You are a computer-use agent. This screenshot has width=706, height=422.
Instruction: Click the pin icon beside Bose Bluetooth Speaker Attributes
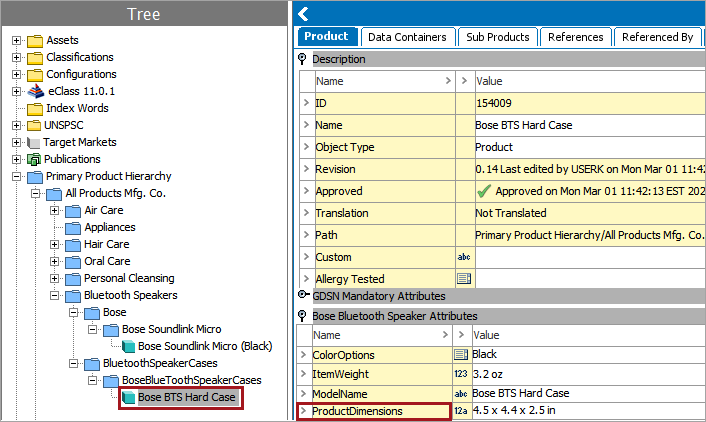click(303, 315)
